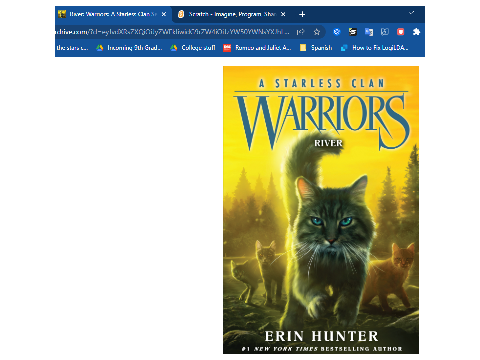
Task: Switch to the Warriors A Starless Clan tab
Action: (x=113, y=14)
